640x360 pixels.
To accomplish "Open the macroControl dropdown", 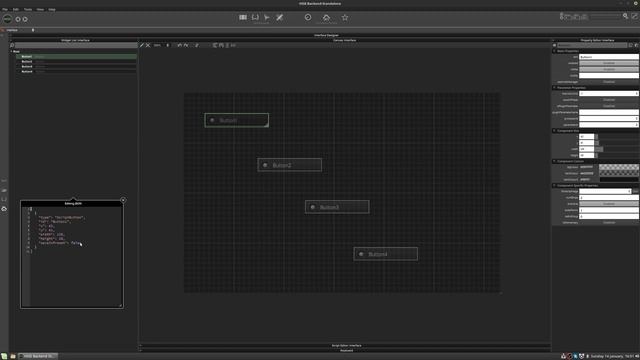I will click(x=609, y=93).
